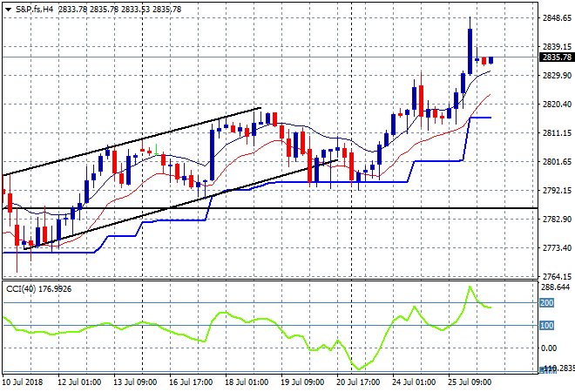
Task: Select the thick black horizontal support line
Action: click(x=270, y=208)
